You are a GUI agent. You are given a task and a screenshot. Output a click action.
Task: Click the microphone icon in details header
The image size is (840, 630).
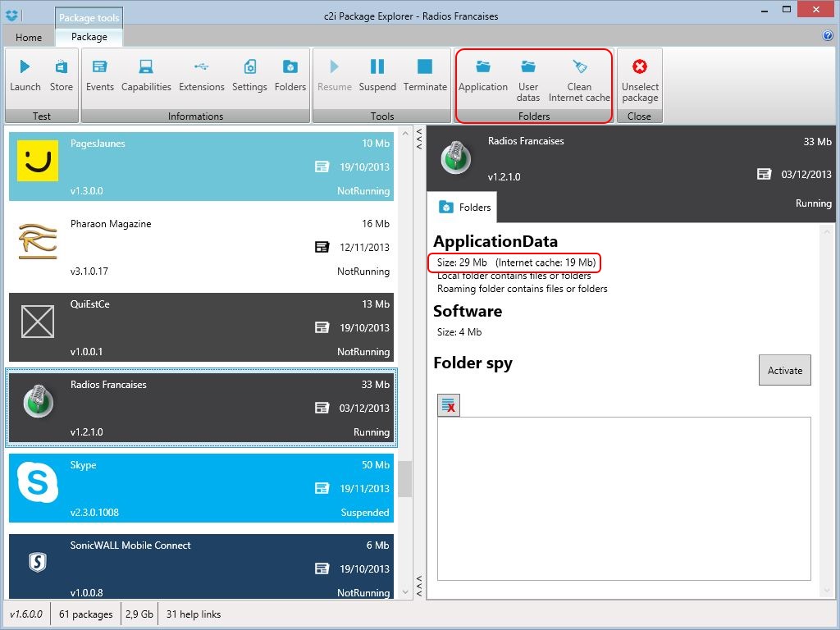coord(456,157)
